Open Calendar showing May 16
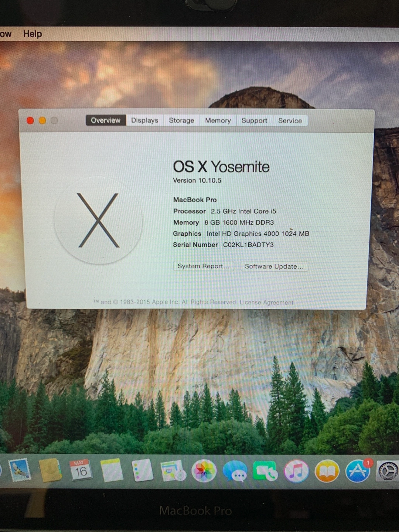 tap(81, 470)
